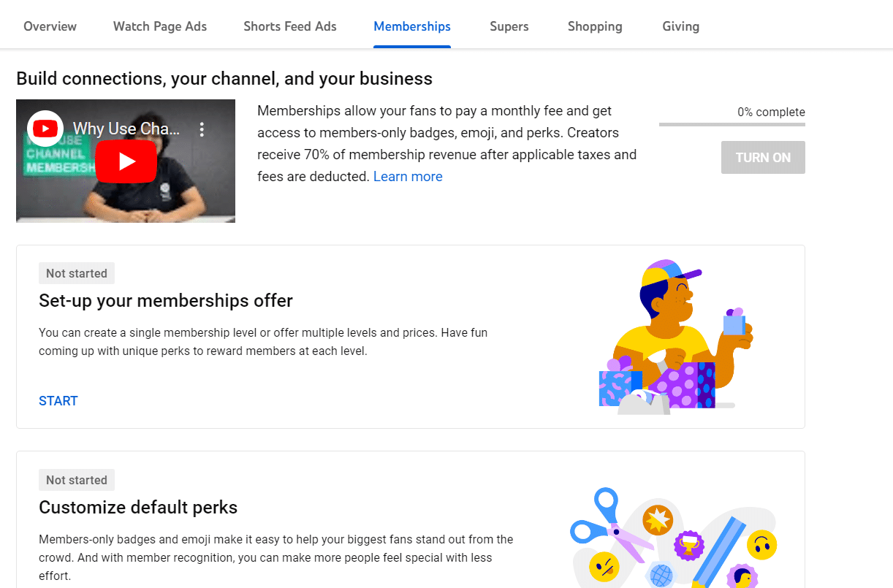Open the video's three-dot options menu
Image resolution: width=893 pixels, height=588 pixels.
202,128
